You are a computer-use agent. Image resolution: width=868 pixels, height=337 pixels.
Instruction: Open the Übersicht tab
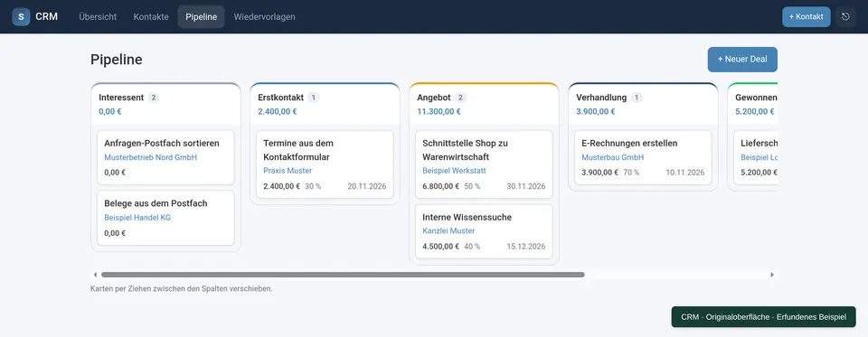click(x=98, y=16)
